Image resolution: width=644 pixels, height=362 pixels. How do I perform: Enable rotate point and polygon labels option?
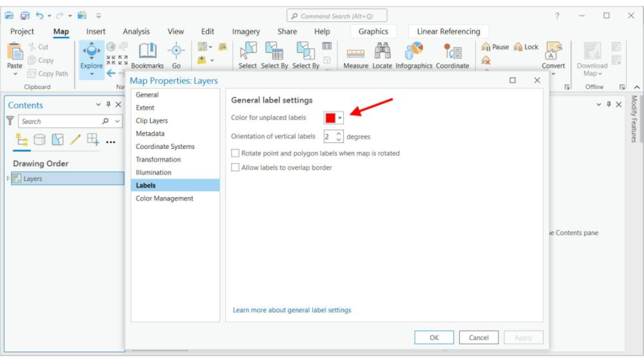(235, 154)
